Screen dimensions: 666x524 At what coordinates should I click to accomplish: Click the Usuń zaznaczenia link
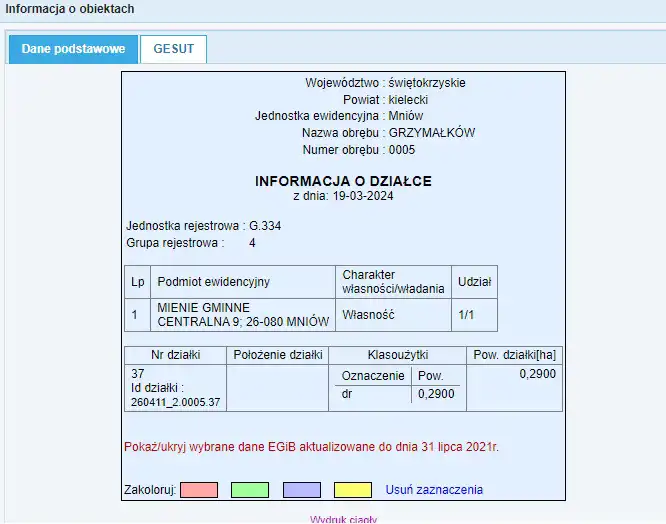pyautogui.click(x=434, y=490)
